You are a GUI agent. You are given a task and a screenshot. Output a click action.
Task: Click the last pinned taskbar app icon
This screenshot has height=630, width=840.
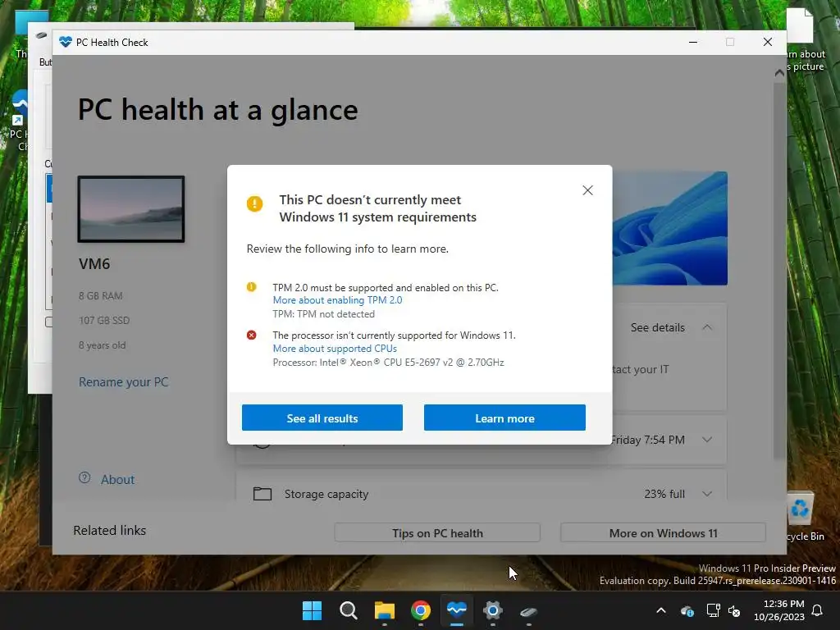pos(529,610)
